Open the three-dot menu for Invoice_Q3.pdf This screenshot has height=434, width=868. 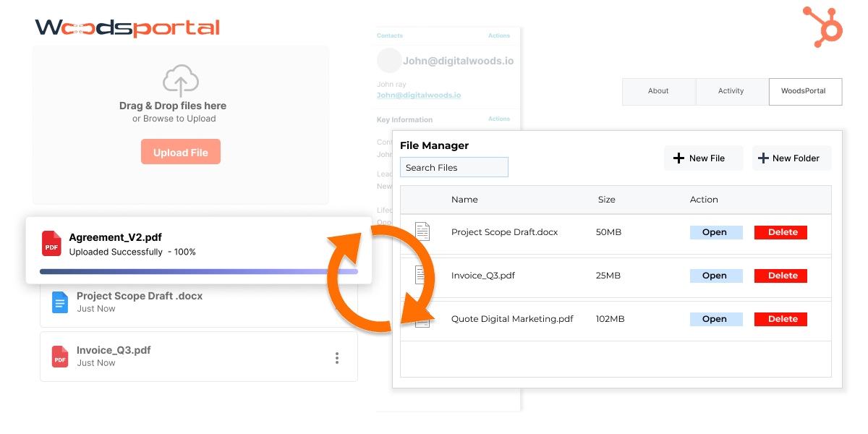(x=337, y=357)
